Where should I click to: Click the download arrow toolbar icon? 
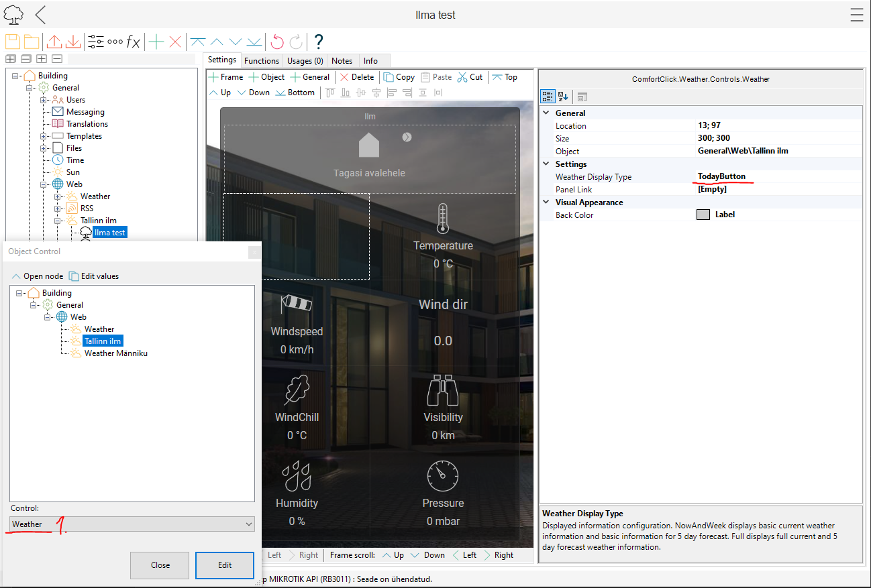pos(72,42)
